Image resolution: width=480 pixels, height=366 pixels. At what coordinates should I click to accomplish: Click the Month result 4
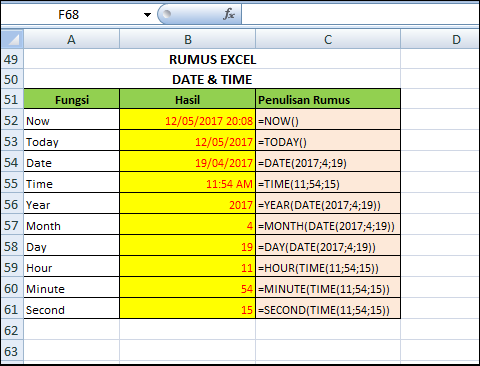coord(188,225)
